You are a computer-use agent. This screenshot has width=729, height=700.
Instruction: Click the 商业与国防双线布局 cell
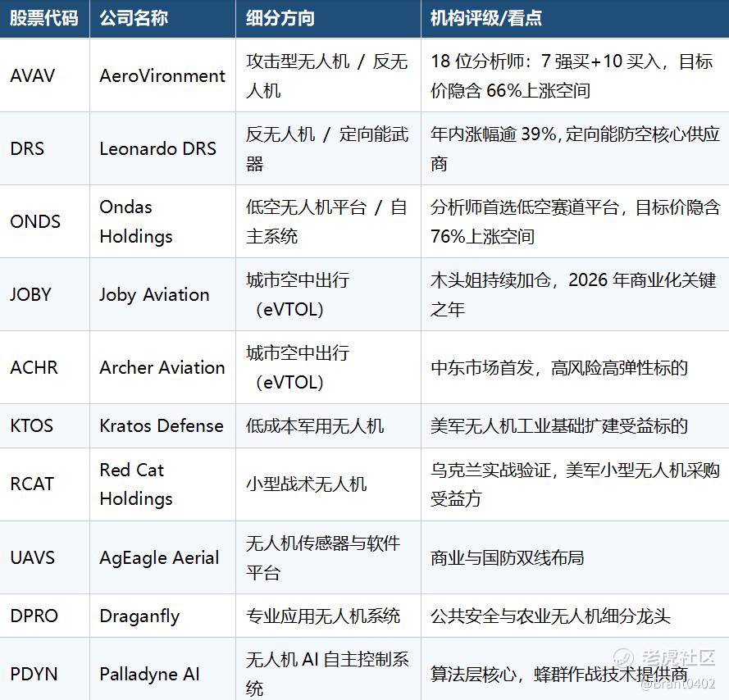click(x=575, y=557)
